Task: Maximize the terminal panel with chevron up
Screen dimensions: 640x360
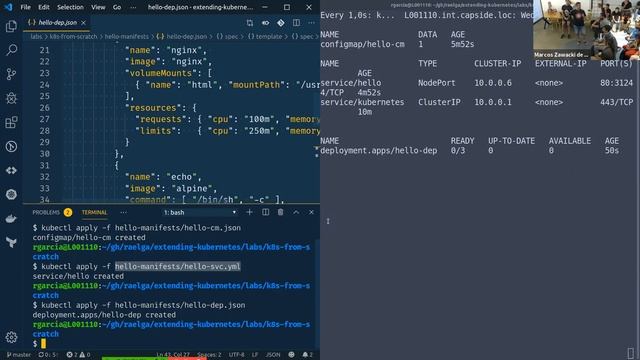Action: 296,212
